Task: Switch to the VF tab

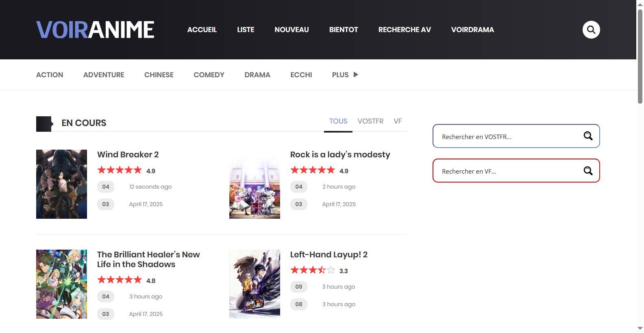Action: (398, 121)
